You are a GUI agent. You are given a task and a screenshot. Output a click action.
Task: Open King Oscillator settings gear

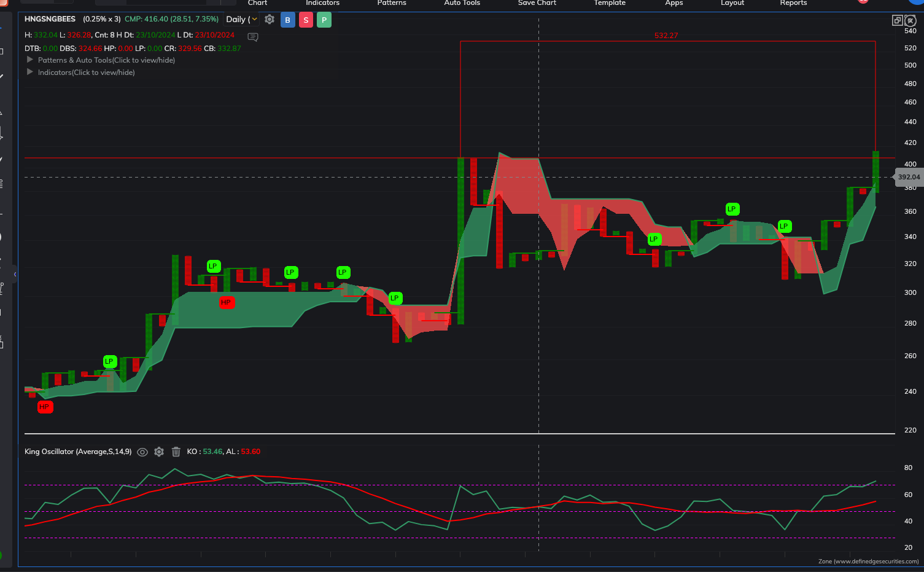click(x=159, y=452)
